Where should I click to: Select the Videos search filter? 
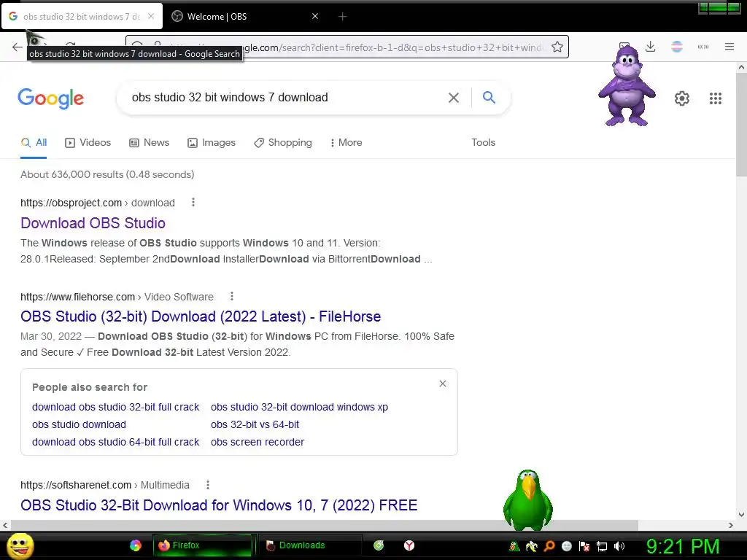[88, 142]
